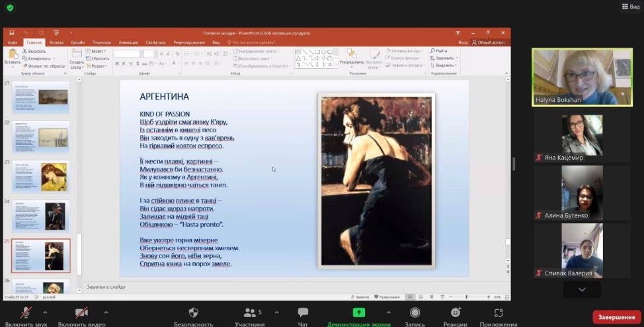
Task: Switch to the Слайд-шоу ribbon tab
Action: 155,42
